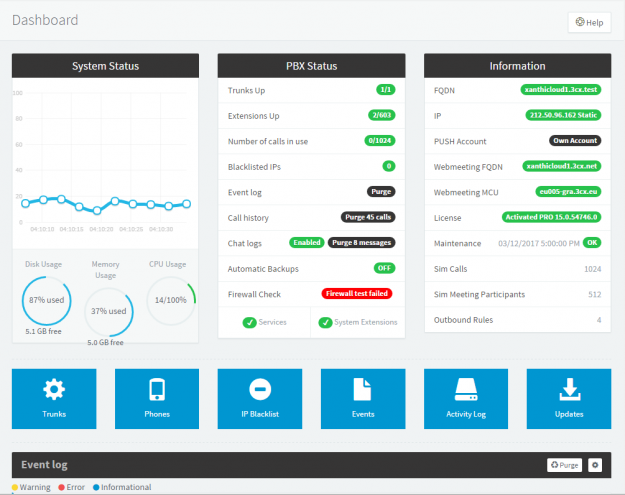Click the Help button
The width and height of the screenshot is (625, 495).
[589, 22]
